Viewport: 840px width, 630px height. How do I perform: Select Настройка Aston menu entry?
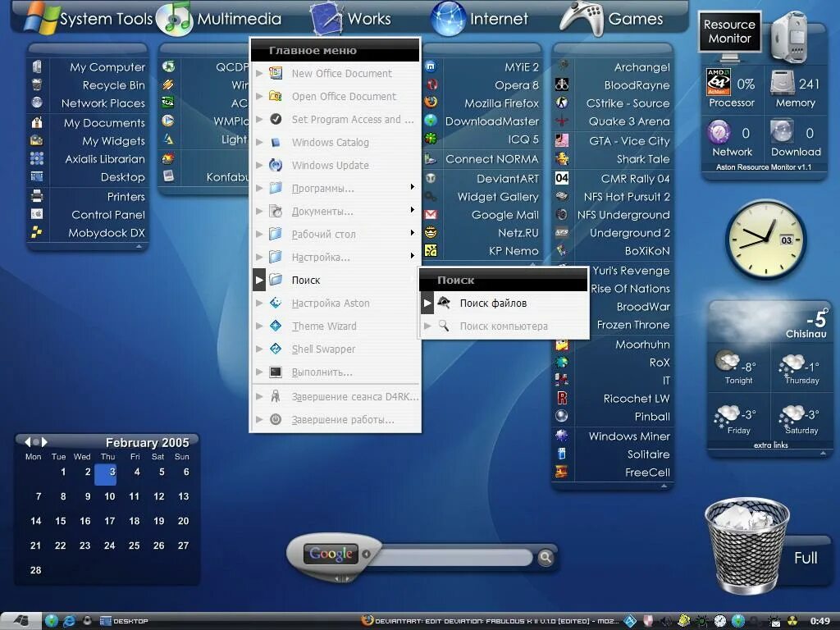(336, 303)
